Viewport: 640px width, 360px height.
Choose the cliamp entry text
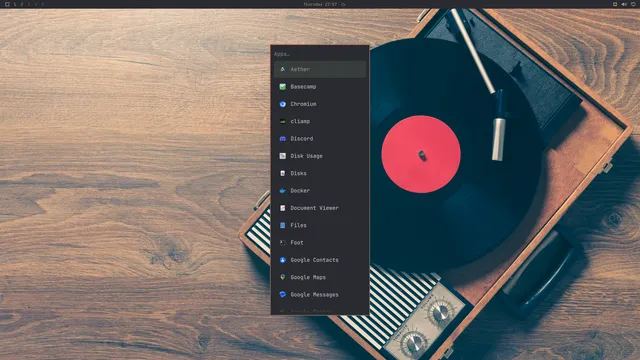coord(300,121)
